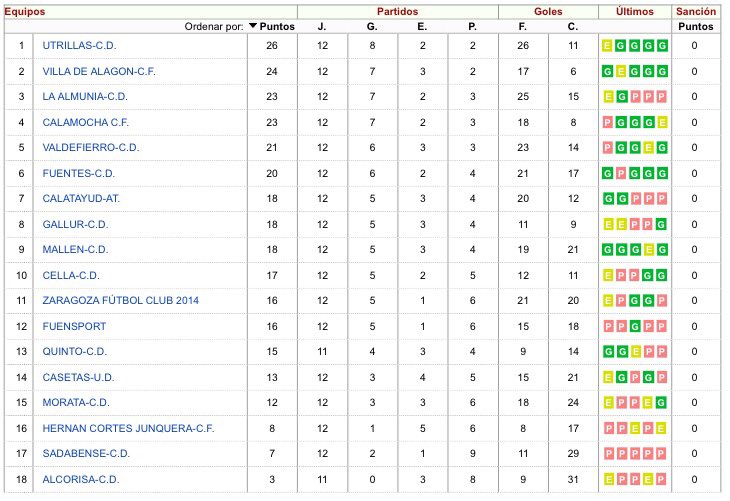The image size is (730, 501).
Task: Open the QUINTO-C.D. team link
Action: [74, 352]
